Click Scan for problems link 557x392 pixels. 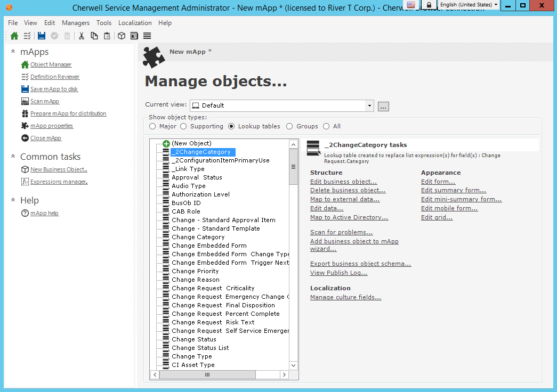(341, 232)
